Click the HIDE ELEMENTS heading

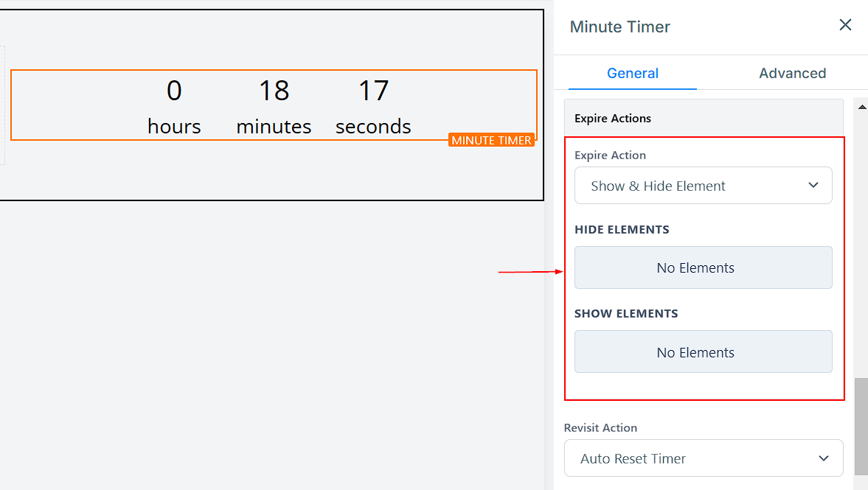point(622,230)
